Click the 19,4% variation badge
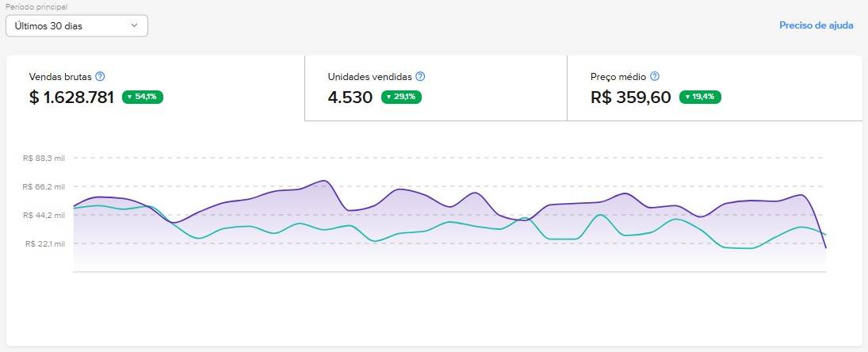The width and height of the screenshot is (868, 352). coord(700,97)
